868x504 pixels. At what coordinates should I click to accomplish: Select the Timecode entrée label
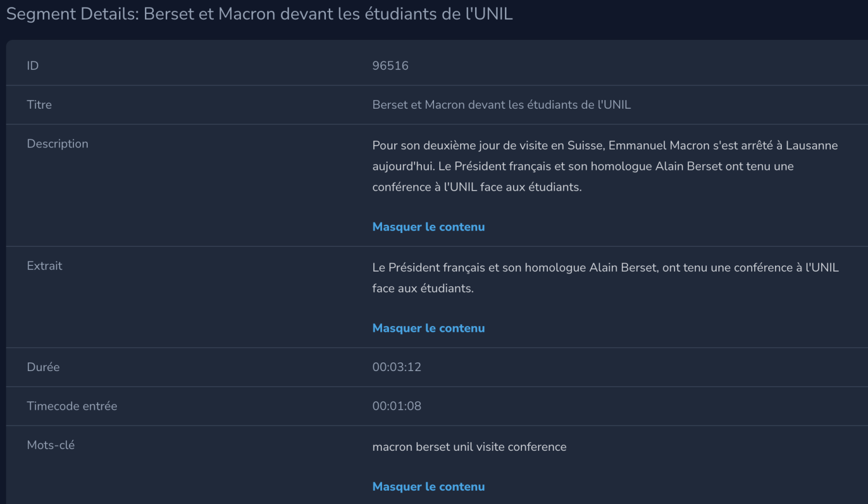[72, 406]
